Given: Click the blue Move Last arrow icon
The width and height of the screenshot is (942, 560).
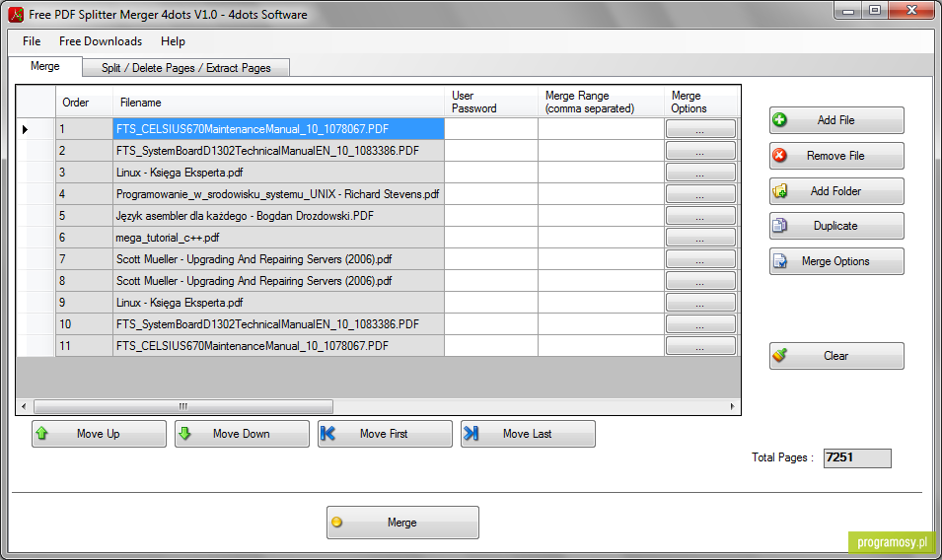Looking at the screenshot, I should tap(471, 434).
